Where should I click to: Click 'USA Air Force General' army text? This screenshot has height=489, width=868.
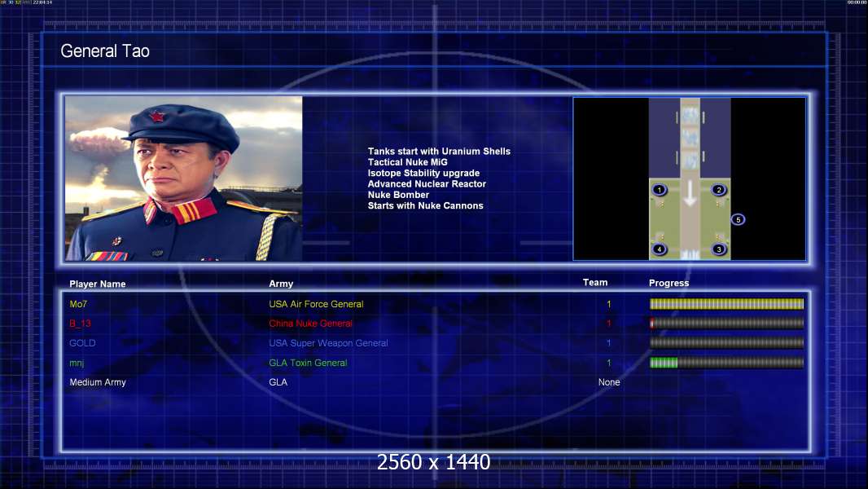[x=316, y=304]
